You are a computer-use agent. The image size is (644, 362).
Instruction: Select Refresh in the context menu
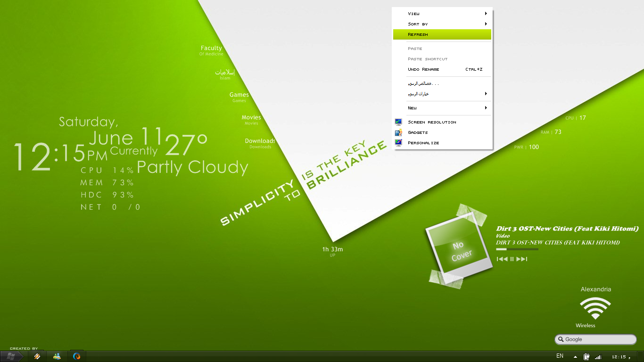(x=442, y=34)
